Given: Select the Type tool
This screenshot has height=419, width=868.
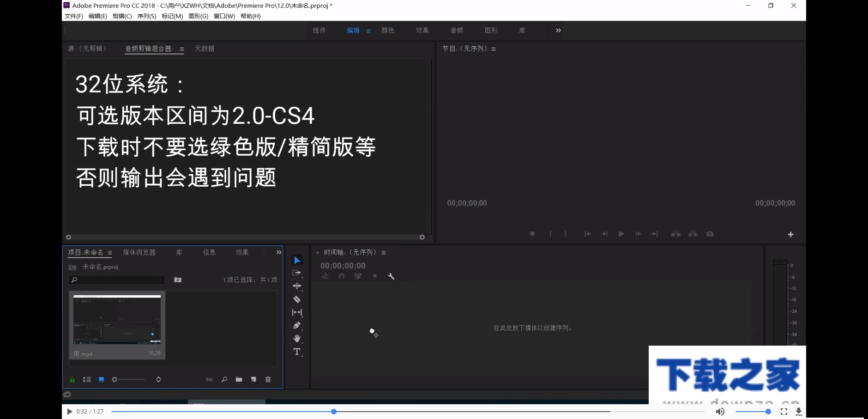Looking at the screenshot, I should [x=298, y=352].
